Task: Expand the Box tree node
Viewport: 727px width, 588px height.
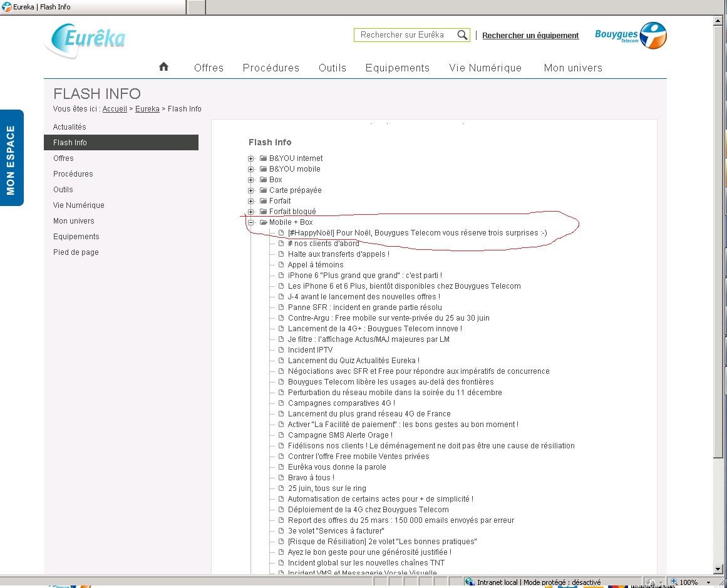Action: (x=251, y=180)
